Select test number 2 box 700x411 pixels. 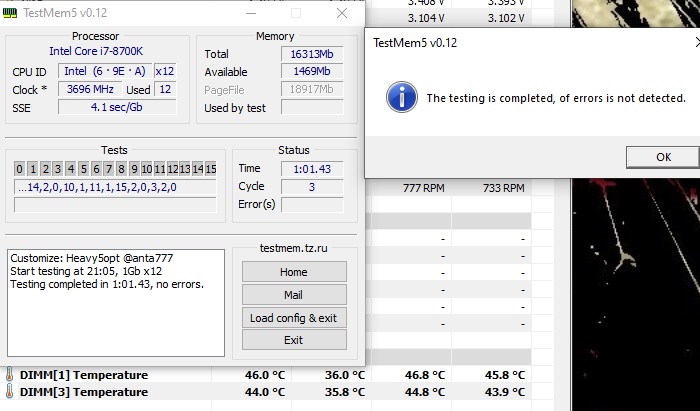45,169
